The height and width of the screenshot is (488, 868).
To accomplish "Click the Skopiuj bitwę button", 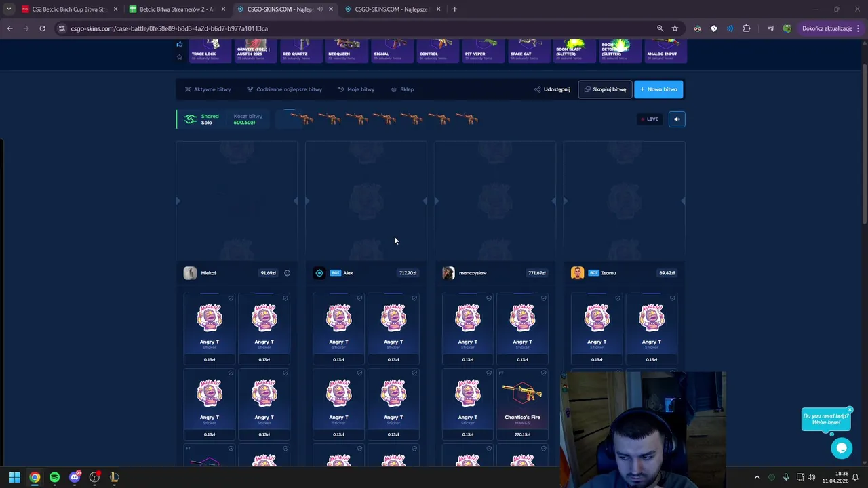I will pyautogui.click(x=605, y=89).
